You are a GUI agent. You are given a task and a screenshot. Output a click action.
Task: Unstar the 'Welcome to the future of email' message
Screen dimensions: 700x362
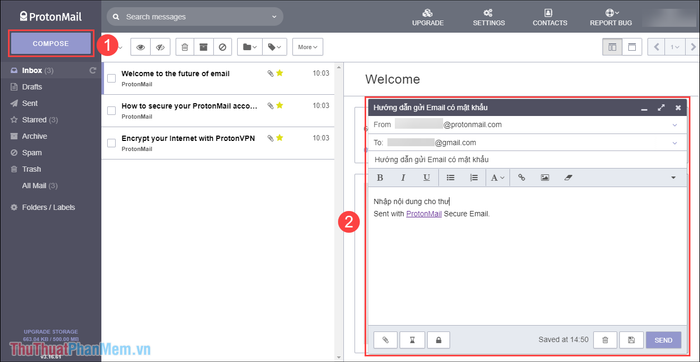pos(280,73)
